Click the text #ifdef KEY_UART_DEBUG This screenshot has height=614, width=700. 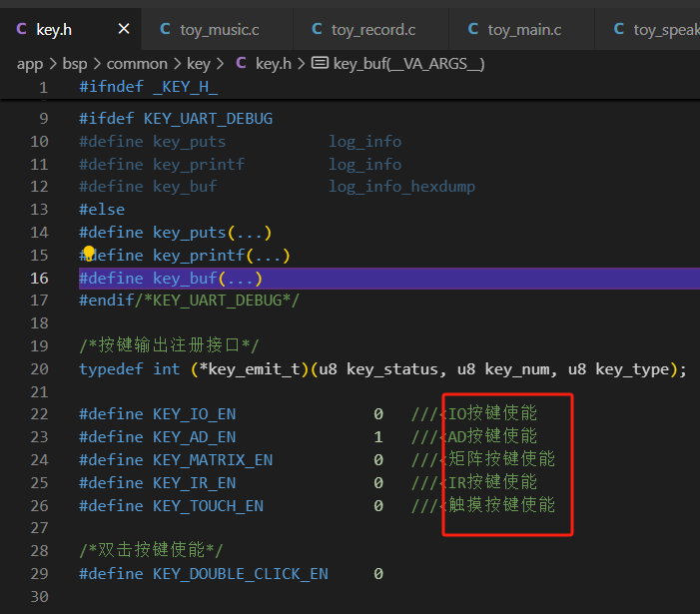tap(176, 118)
